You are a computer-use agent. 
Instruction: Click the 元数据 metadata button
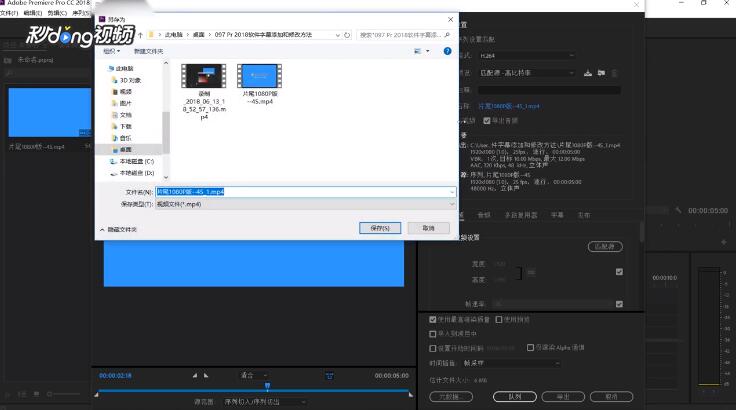(451, 397)
